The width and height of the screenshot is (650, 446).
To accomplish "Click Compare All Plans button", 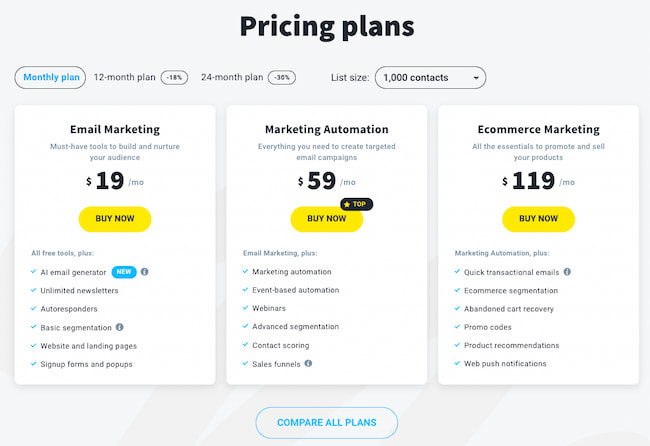I will point(326,422).
